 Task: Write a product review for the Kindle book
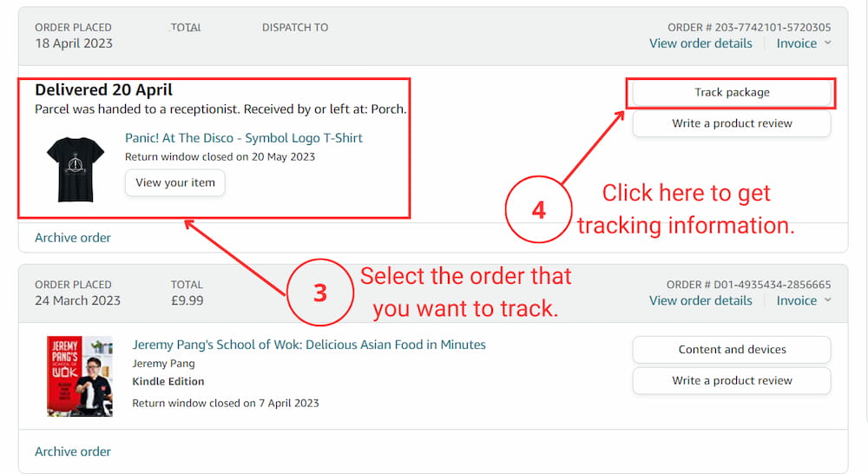point(731,381)
